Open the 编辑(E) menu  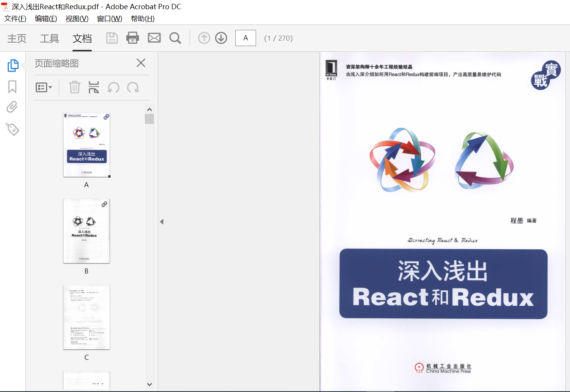46,18
